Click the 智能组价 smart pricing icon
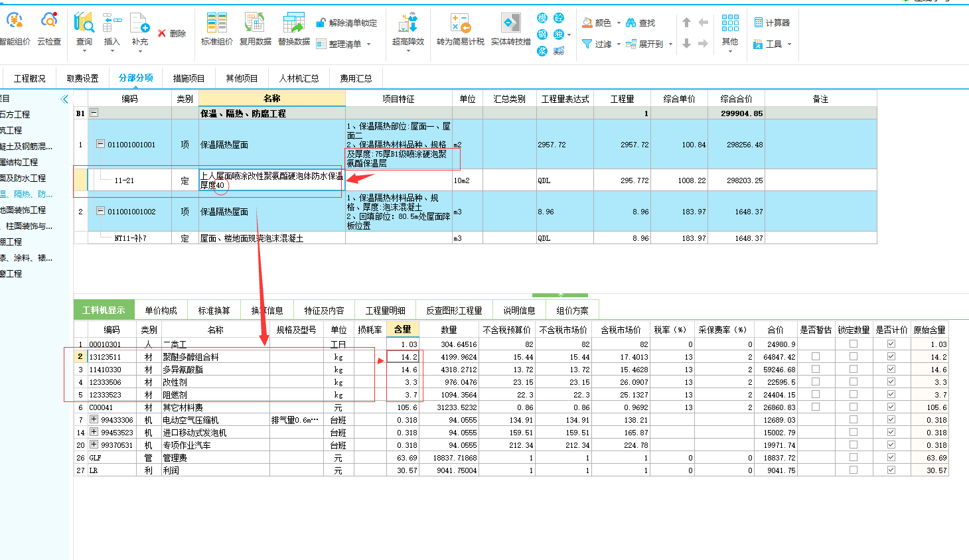 pos(15,21)
